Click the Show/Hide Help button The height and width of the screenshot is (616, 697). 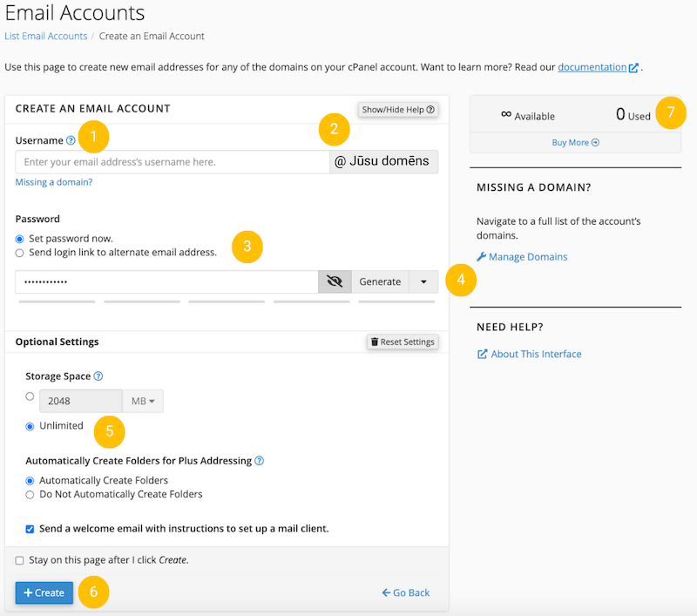point(398,110)
